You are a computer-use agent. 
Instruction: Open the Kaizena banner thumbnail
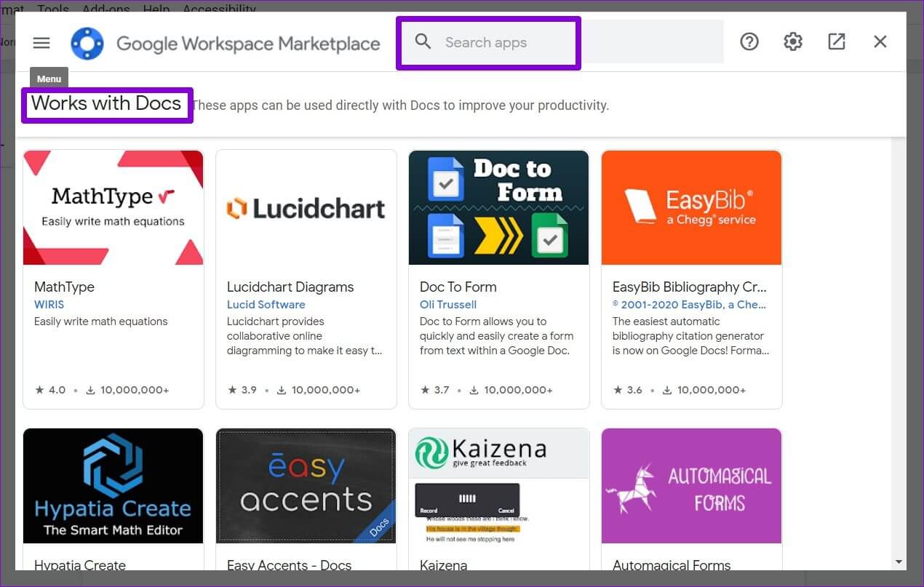499,485
